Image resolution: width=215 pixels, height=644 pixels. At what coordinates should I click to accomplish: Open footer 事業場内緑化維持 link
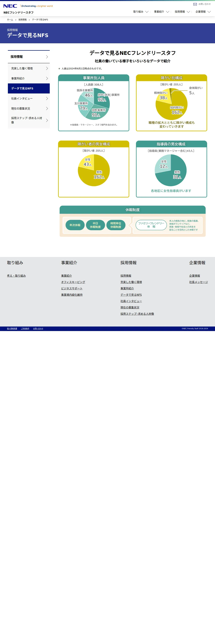coord(72,295)
